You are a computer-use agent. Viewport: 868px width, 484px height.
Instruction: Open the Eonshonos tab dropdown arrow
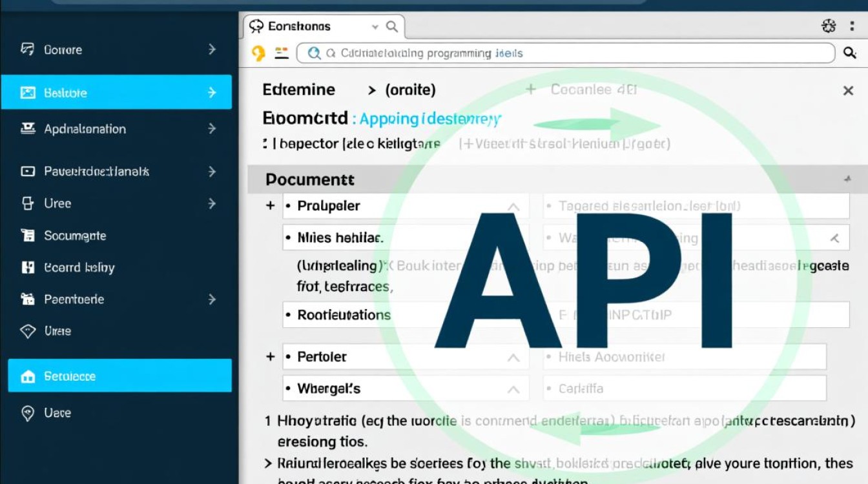pos(375,27)
